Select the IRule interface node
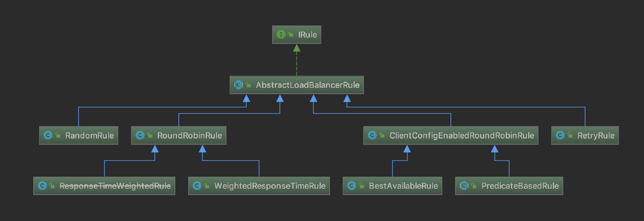 click(x=296, y=35)
